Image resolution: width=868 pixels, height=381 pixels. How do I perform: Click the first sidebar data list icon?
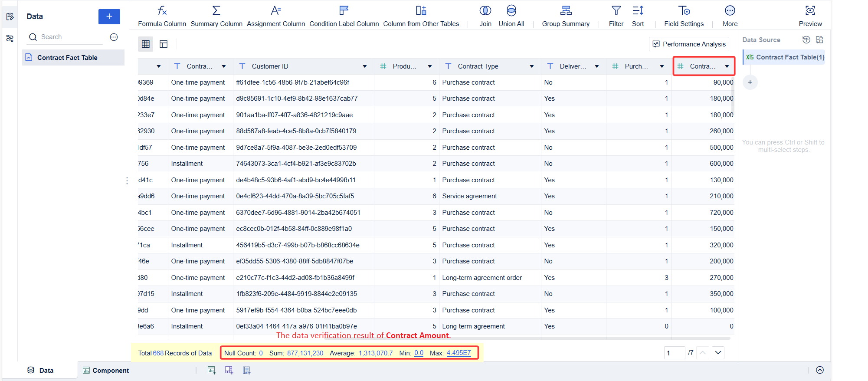click(x=10, y=16)
